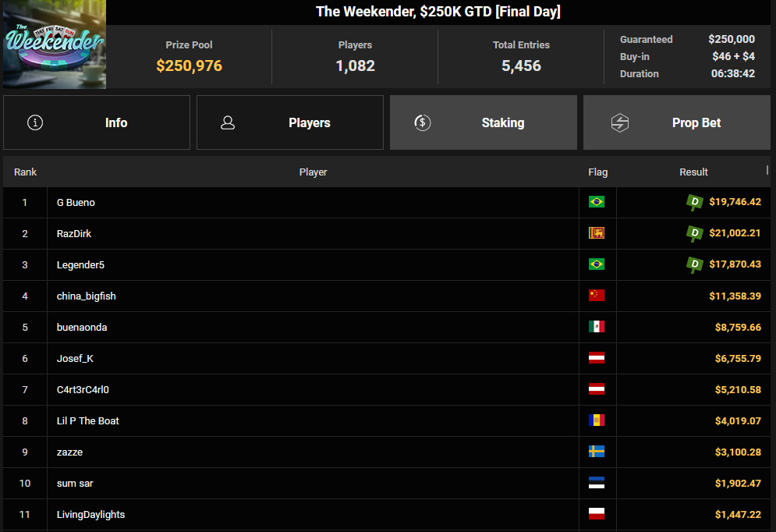This screenshot has width=776, height=532.
Task: Switch to the Players tab
Action: [x=290, y=122]
